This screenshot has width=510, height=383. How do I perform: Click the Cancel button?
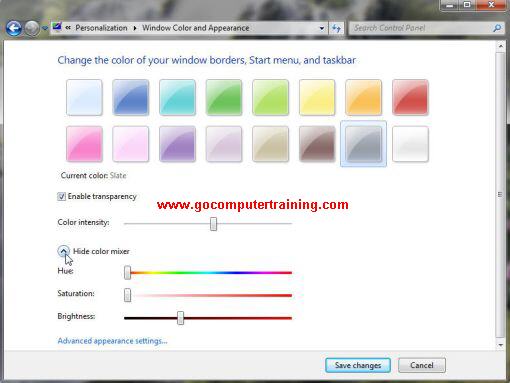(422, 365)
